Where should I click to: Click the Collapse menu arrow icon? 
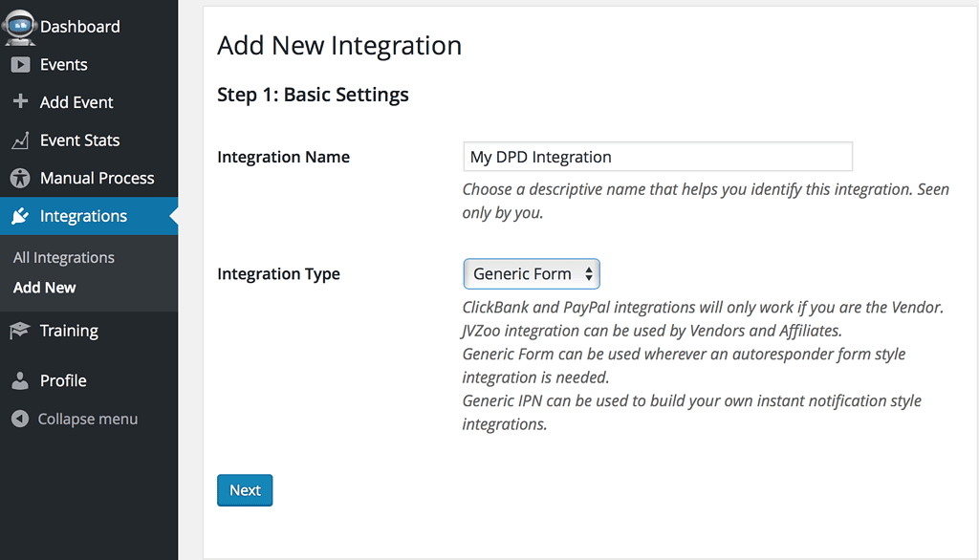[19, 419]
